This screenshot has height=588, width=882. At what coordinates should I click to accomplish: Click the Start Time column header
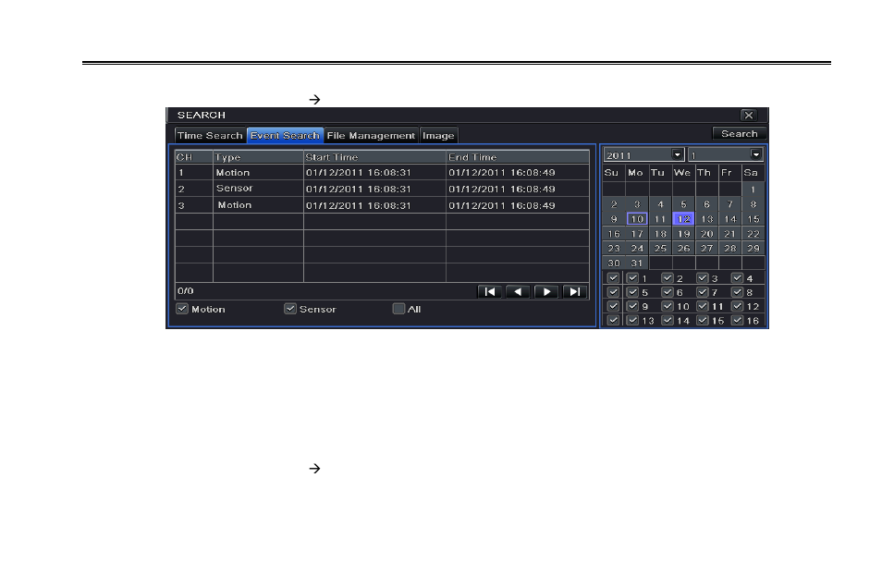coord(374,157)
